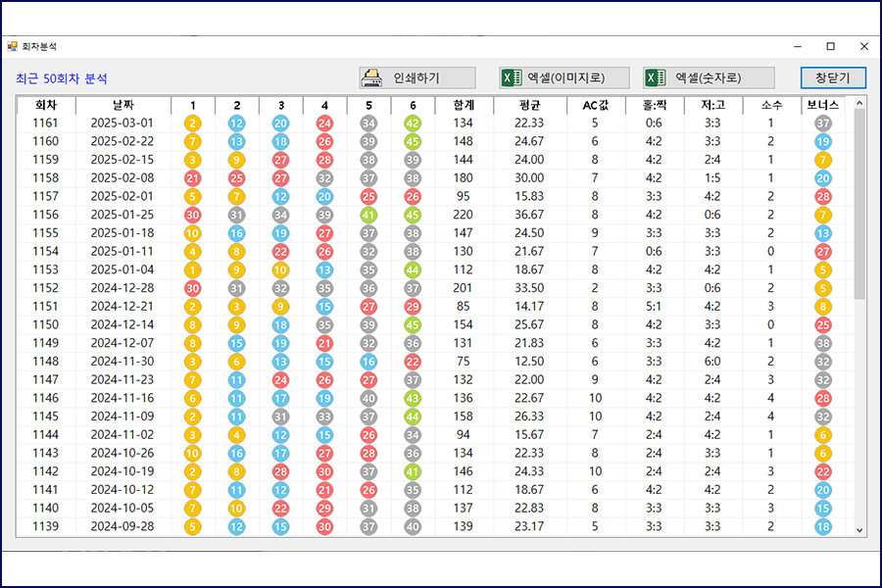The height and width of the screenshot is (588, 882).
Task: Click bonus ball 22 in row 1142
Action: tap(823, 472)
